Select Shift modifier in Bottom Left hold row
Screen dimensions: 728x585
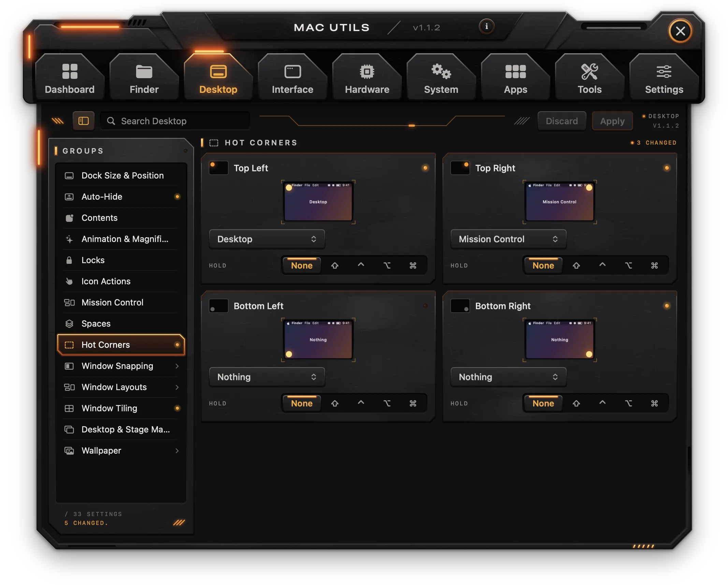pos(335,403)
